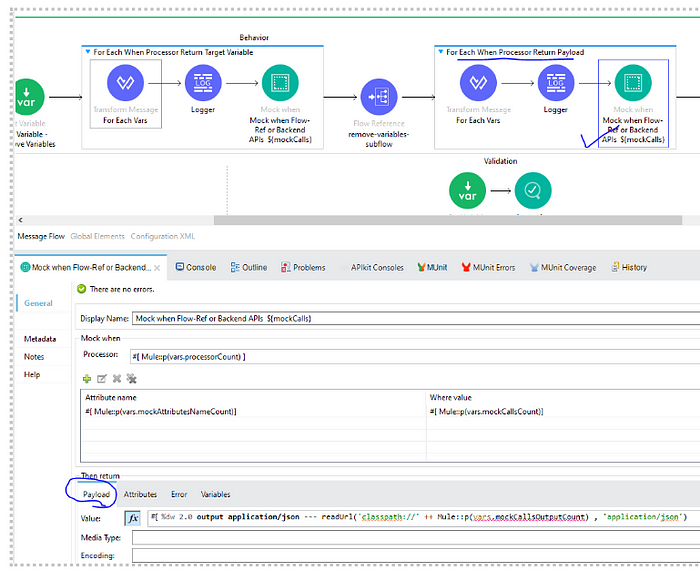Select the Metadata section

pos(40,339)
